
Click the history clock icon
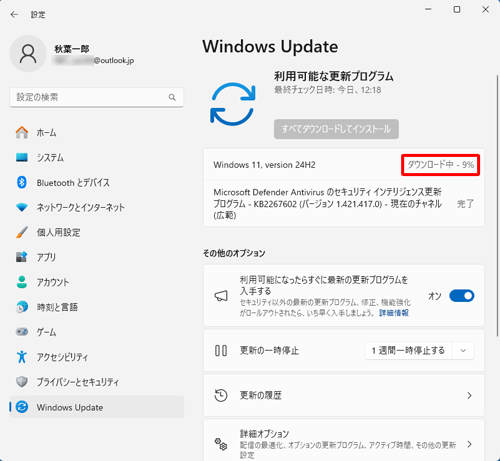(221, 395)
